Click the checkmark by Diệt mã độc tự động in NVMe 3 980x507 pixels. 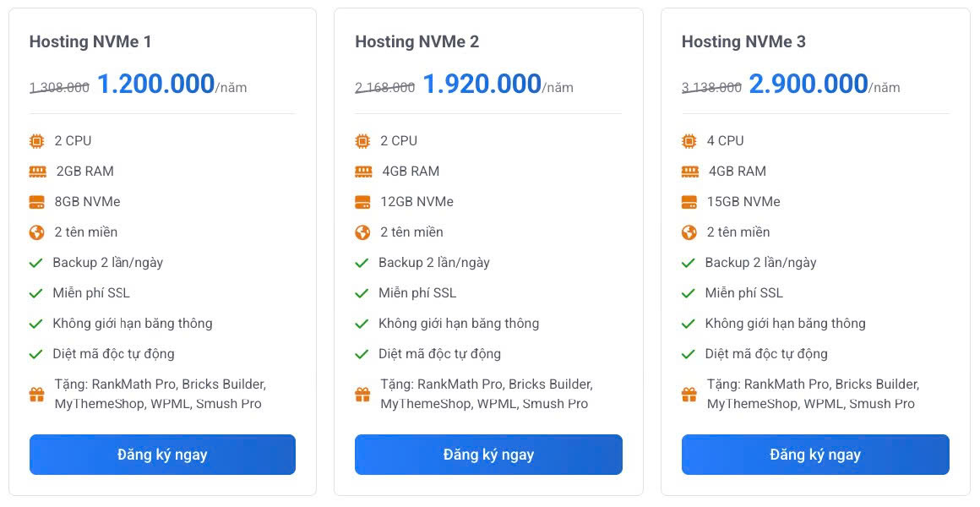[689, 354]
